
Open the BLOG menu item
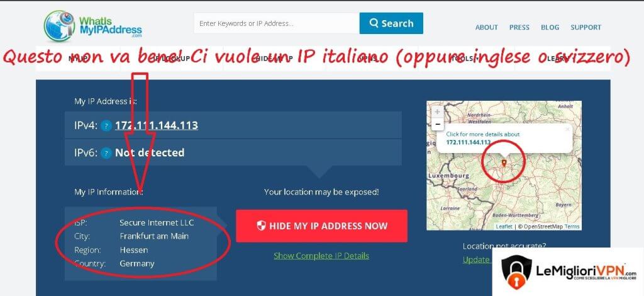[x=550, y=27]
